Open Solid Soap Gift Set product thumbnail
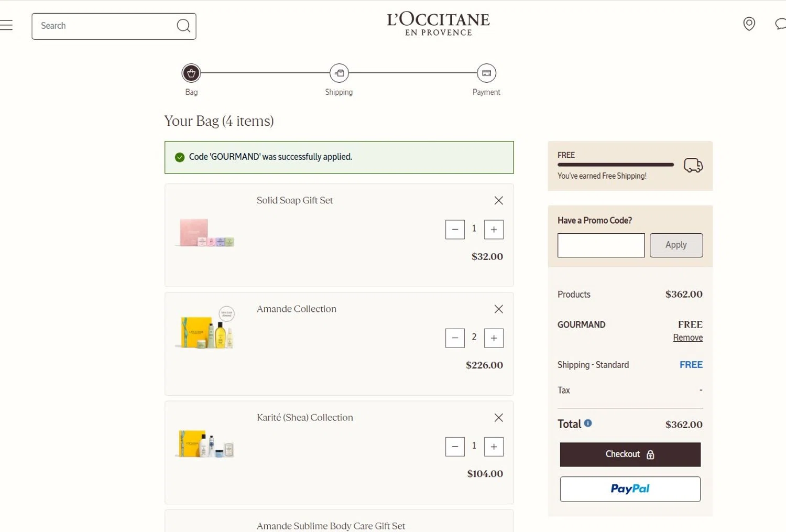 click(x=205, y=233)
